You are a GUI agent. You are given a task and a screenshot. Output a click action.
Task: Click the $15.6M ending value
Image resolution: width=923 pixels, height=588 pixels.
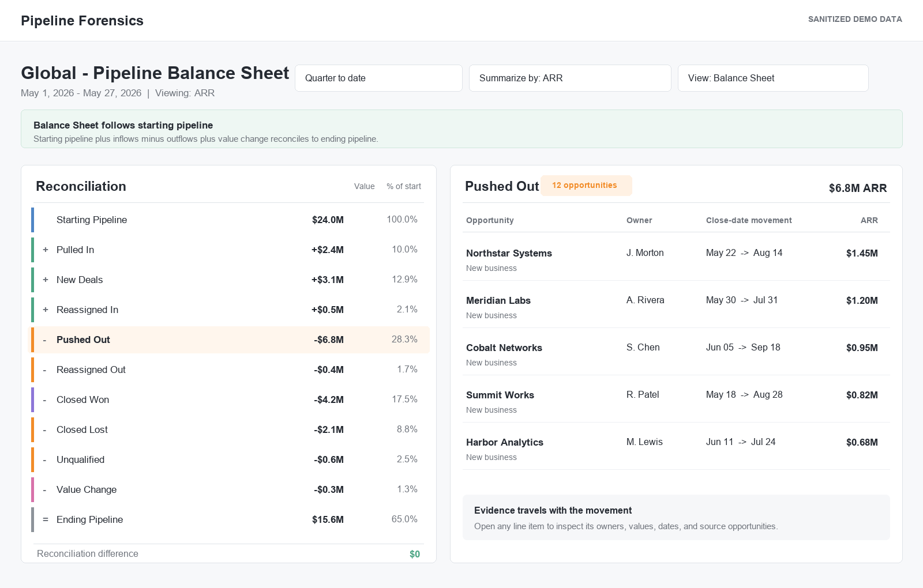[328, 519]
